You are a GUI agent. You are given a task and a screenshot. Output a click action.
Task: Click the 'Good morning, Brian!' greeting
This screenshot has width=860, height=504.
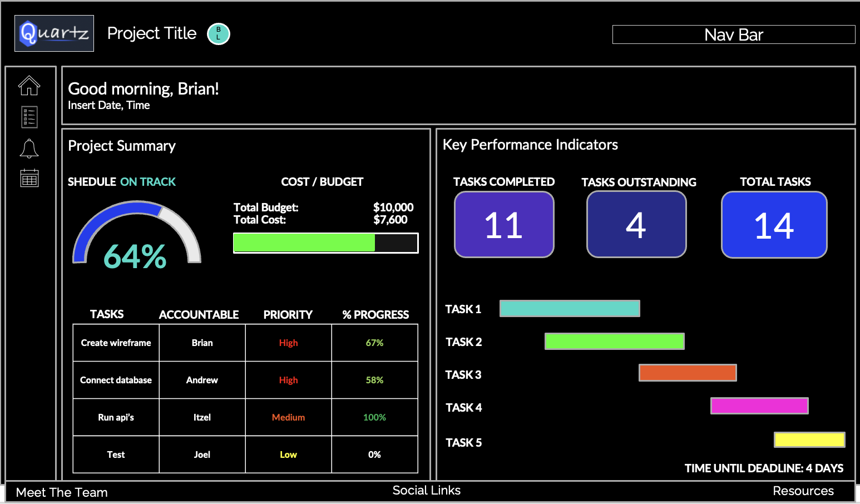[143, 89]
